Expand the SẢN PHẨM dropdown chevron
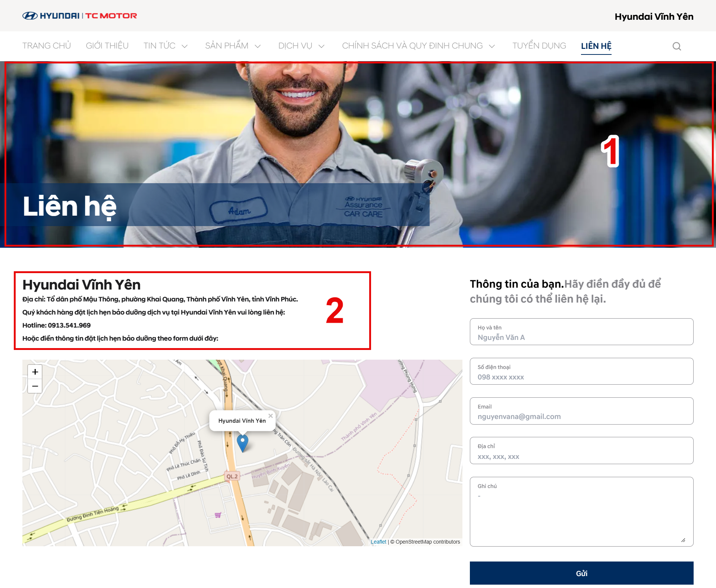Viewport: 716px width, 588px height. 258,46
